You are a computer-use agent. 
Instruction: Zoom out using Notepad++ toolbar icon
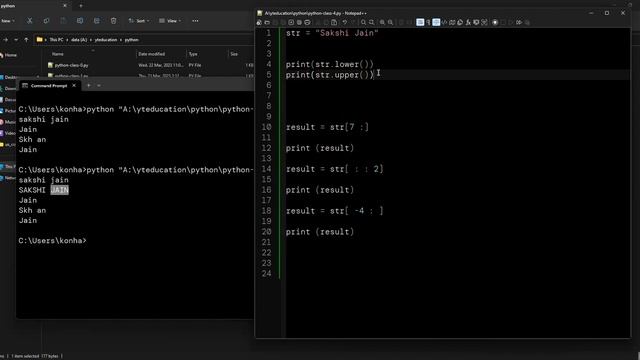pos(391,22)
